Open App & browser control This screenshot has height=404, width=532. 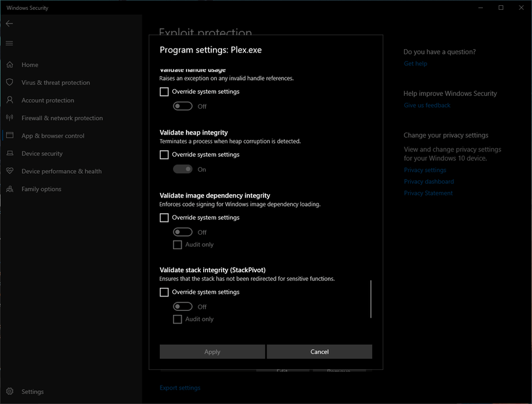53,136
